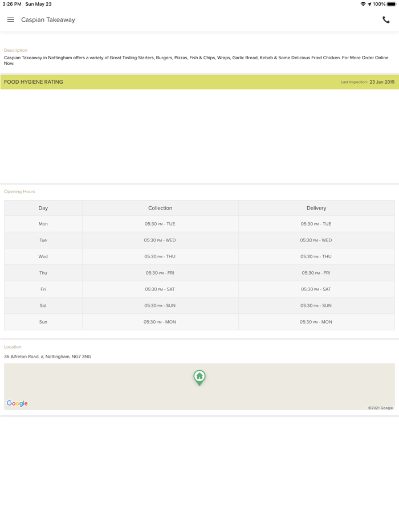Click the Opening Hours label
Image resolution: width=399 pixels, height=532 pixels.
(x=20, y=191)
